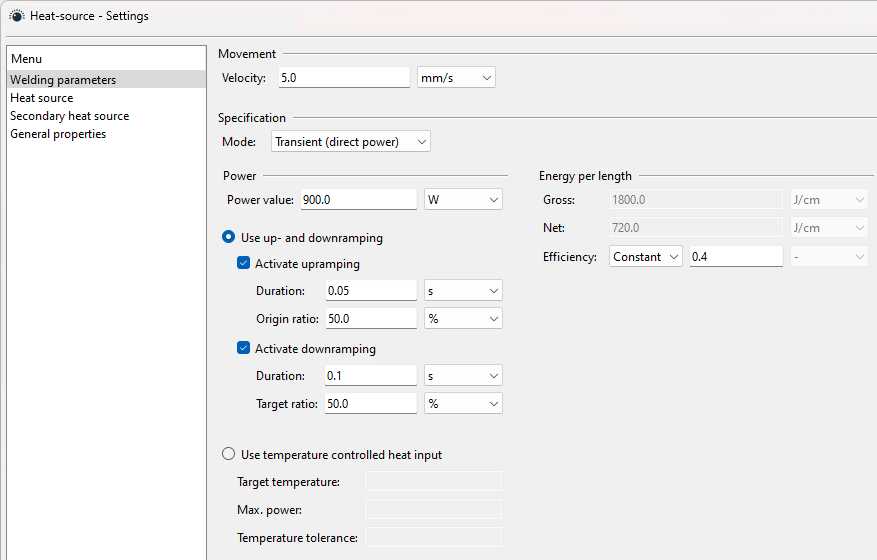Screen dimensions: 877x560
Task: Click the Heat-source Settings window icon
Action: [x=17, y=16]
